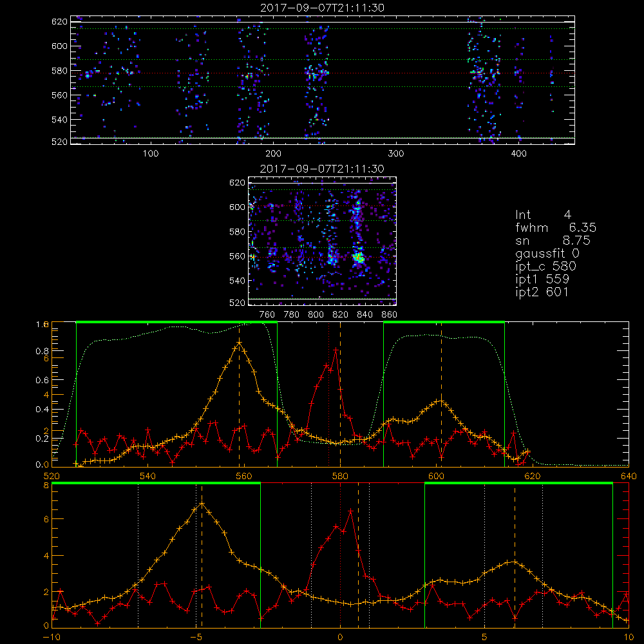644x644 pixels.
Task: Click the red peak marker of the lower profile plot
Action: 351,511
